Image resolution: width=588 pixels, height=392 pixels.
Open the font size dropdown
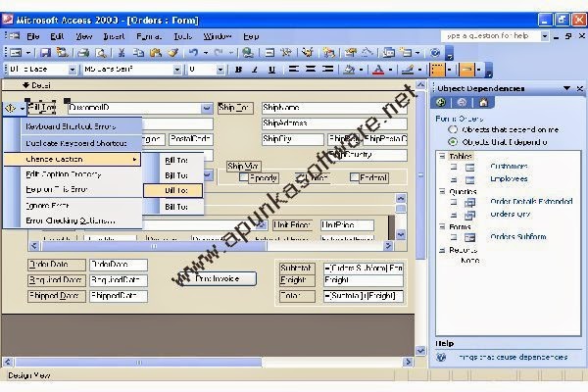(220, 70)
